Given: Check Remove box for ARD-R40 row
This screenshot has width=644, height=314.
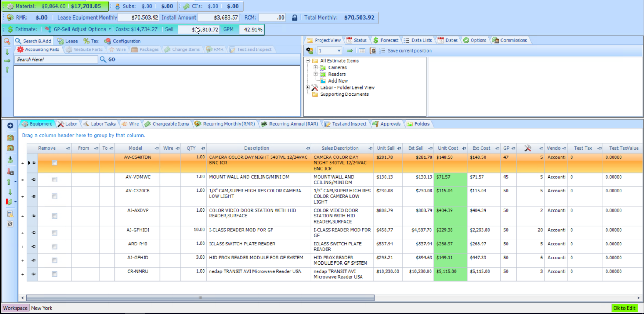Looking at the screenshot, I should pos(54,247).
